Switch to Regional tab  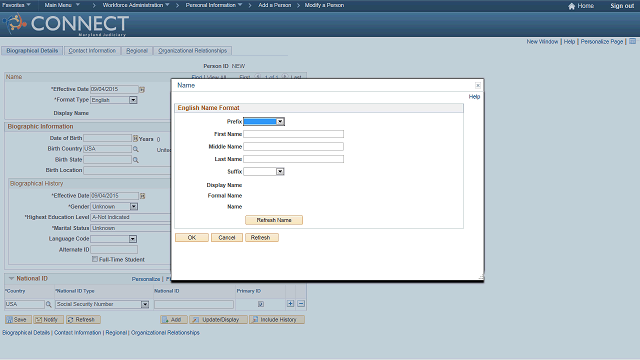pos(137,51)
